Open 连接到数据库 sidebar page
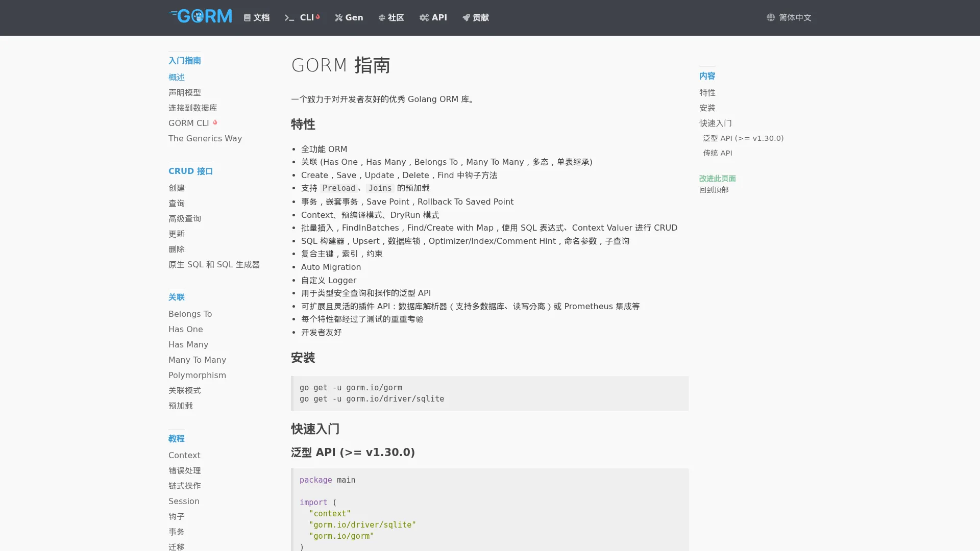 [193, 108]
